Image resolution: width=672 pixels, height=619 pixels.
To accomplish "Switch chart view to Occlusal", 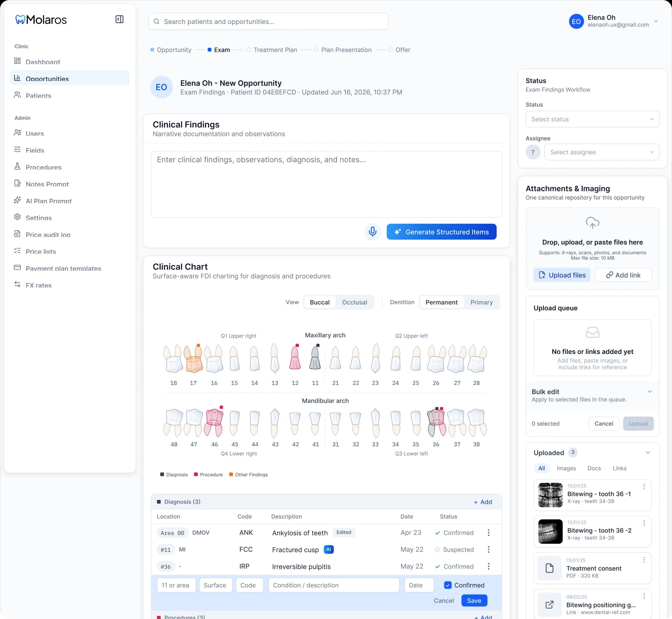I will [354, 302].
